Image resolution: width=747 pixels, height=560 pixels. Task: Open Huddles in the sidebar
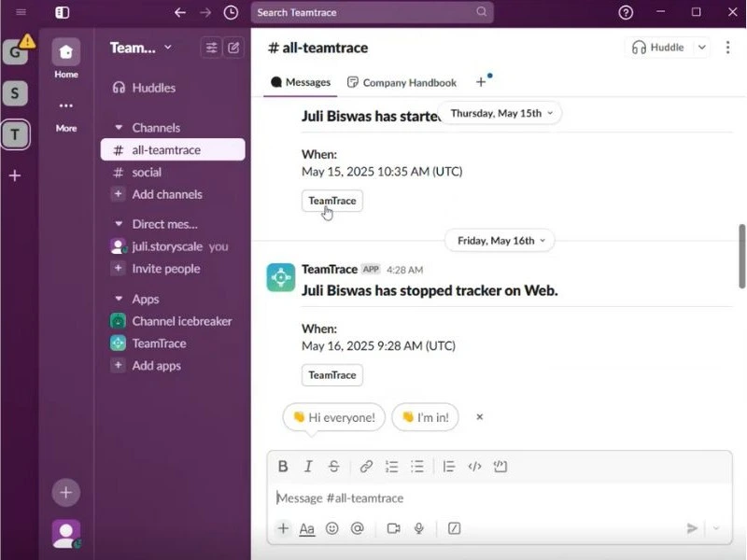point(174,88)
